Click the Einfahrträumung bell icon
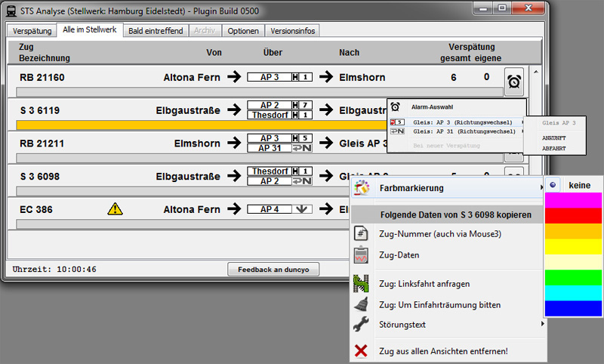 coord(362,304)
